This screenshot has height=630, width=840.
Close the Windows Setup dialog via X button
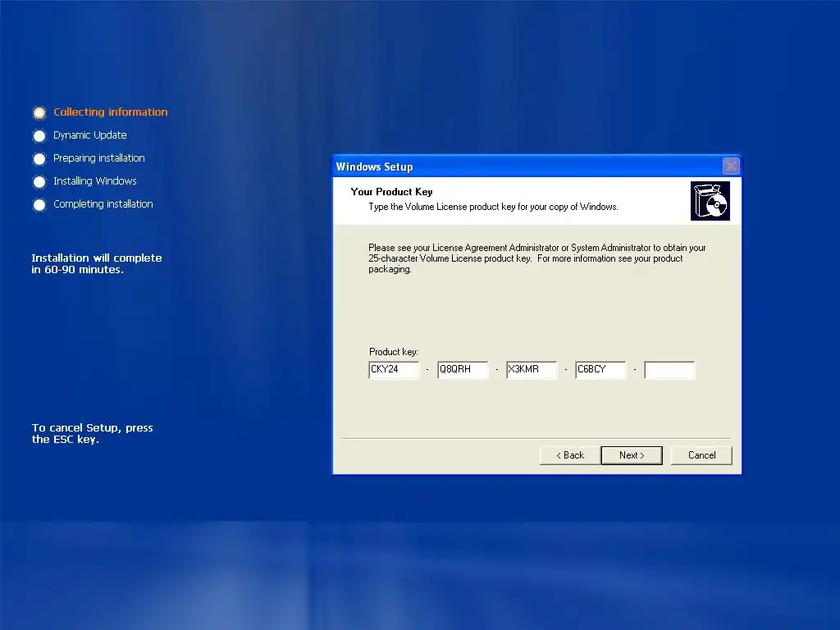pos(731,166)
